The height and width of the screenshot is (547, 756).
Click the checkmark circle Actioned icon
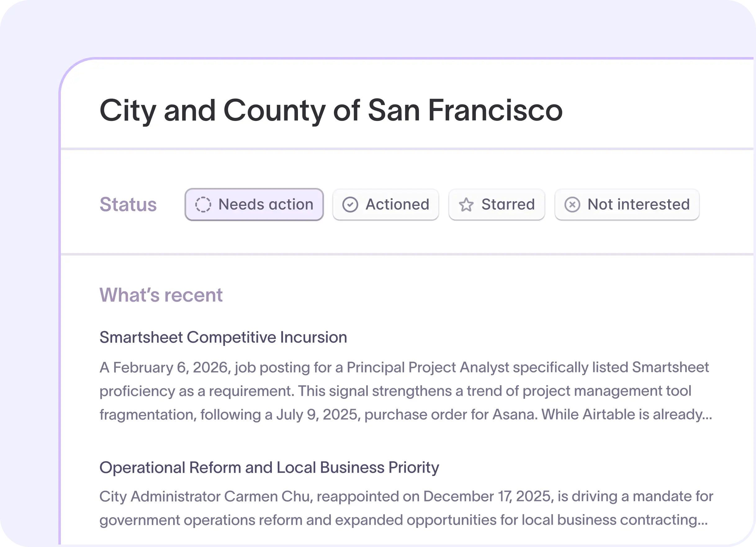point(350,205)
